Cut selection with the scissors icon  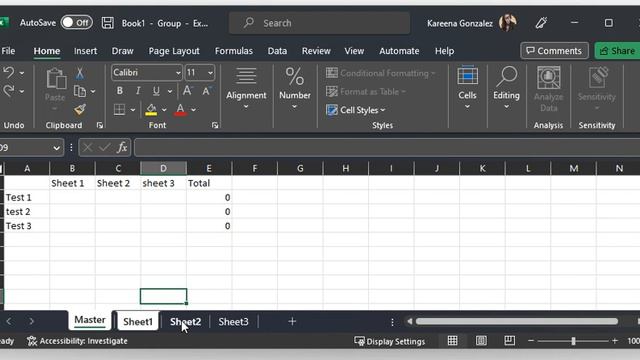click(x=80, y=73)
